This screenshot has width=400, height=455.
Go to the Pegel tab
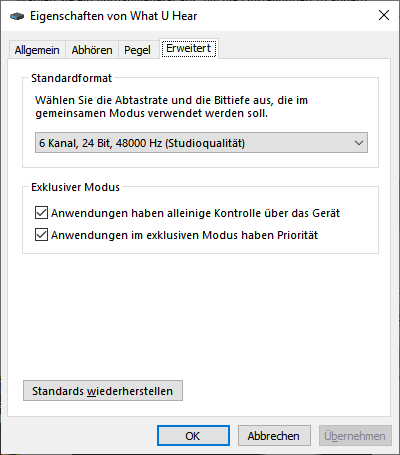pyautogui.click(x=137, y=50)
